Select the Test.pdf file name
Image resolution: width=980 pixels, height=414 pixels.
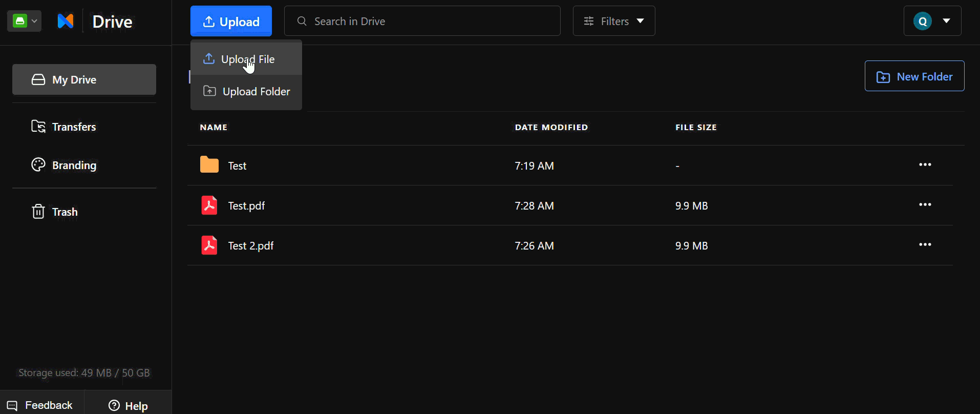pyautogui.click(x=246, y=205)
